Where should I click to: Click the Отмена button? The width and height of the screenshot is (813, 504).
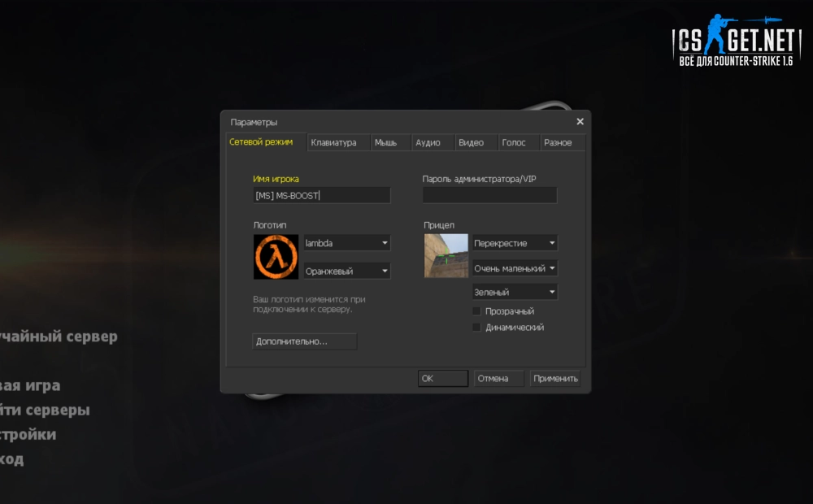tap(498, 379)
